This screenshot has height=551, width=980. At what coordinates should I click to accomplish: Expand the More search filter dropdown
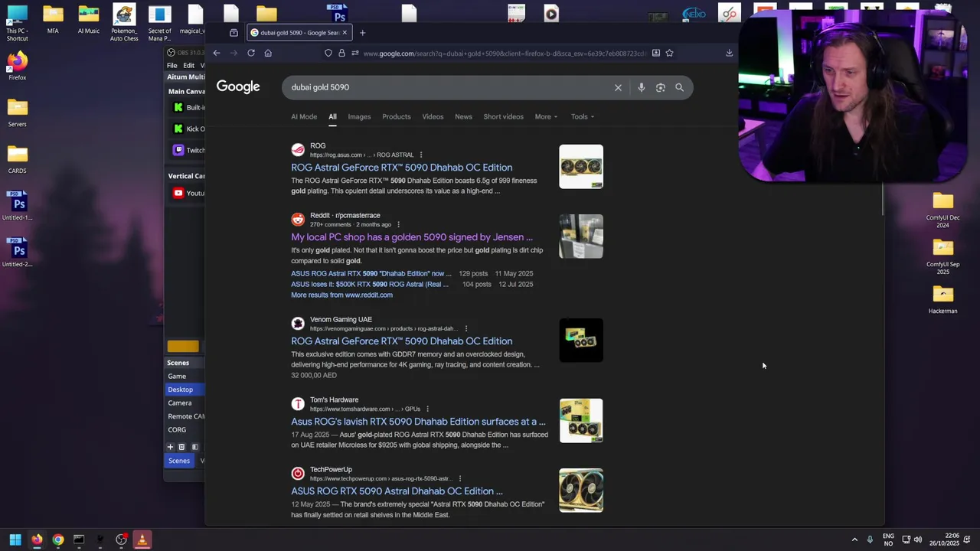pyautogui.click(x=546, y=116)
